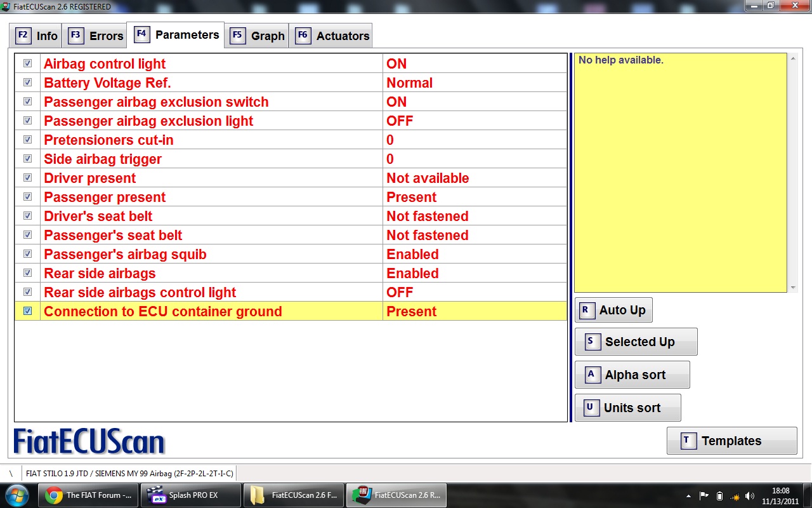Sort parameters with Alpha sort
Image resolution: width=812 pixels, height=508 pixels.
[632, 375]
